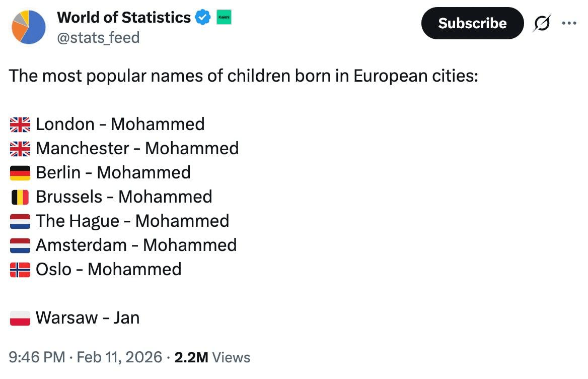Click the blue verified checkmark badge
Viewport: 588px width, 379px height.
(203, 18)
